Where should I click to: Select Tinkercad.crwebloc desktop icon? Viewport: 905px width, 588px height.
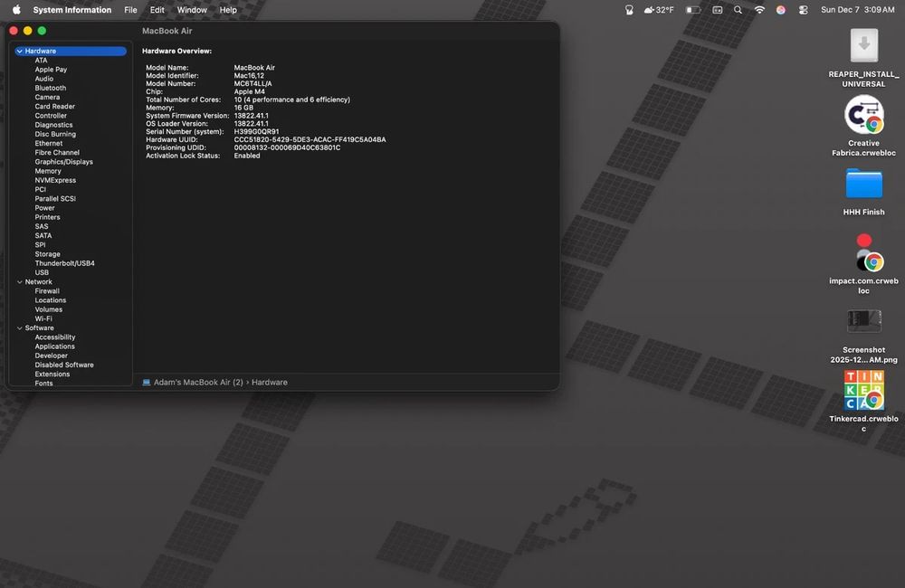863,391
